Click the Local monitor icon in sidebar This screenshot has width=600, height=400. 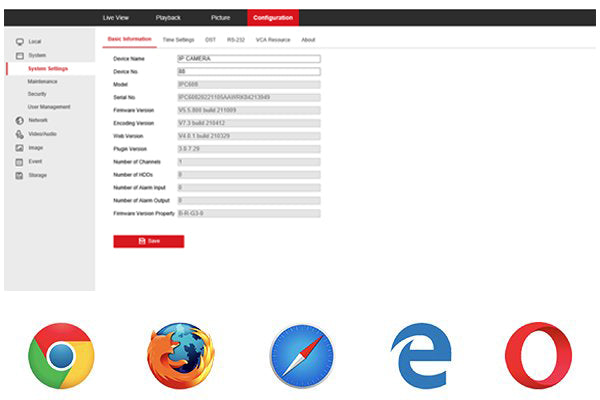point(19,42)
